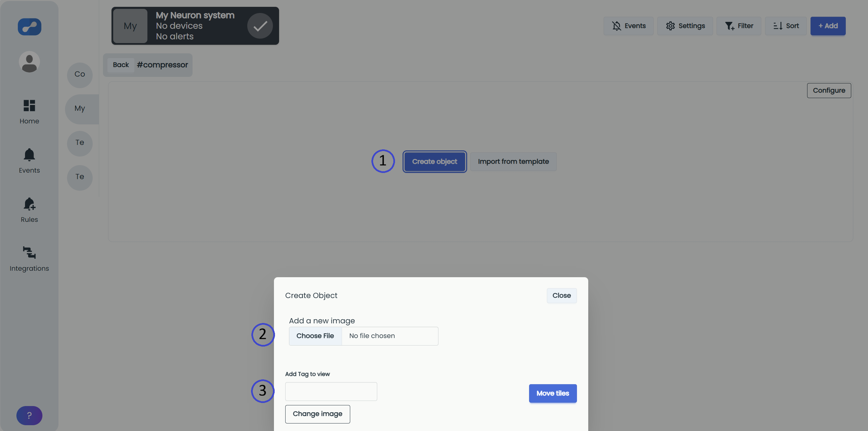Open the Sort option
Image resolution: width=868 pixels, height=431 pixels.
[786, 26]
